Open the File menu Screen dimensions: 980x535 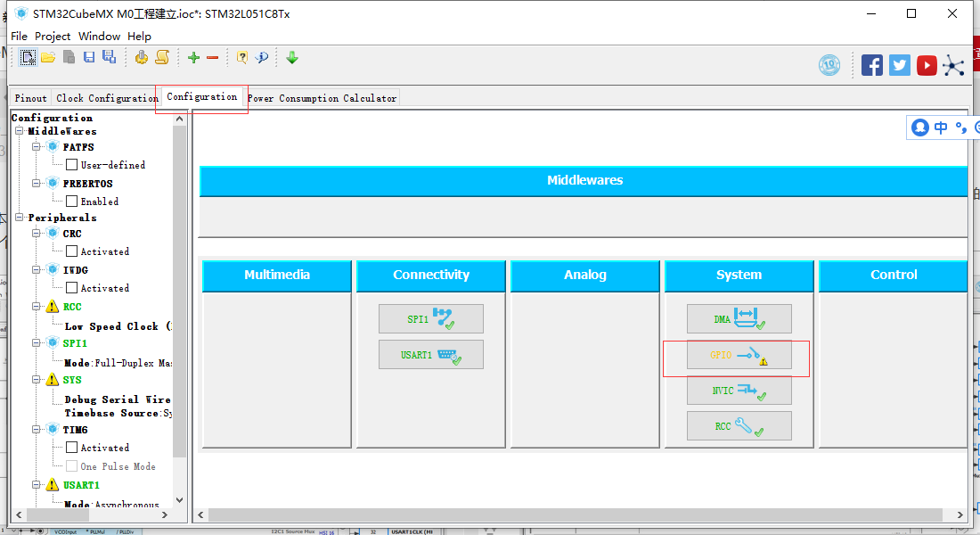(x=20, y=37)
